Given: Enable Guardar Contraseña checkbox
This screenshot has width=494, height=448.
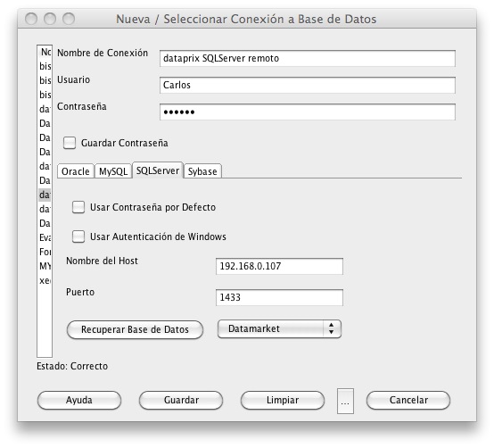Looking at the screenshot, I should pyautogui.click(x=70, y=143).
